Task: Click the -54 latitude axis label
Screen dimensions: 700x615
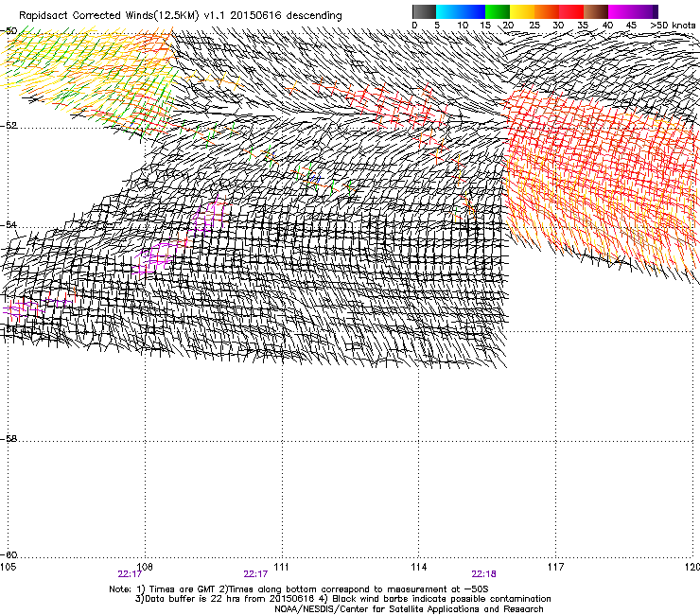Action: [x=9, y=224]
